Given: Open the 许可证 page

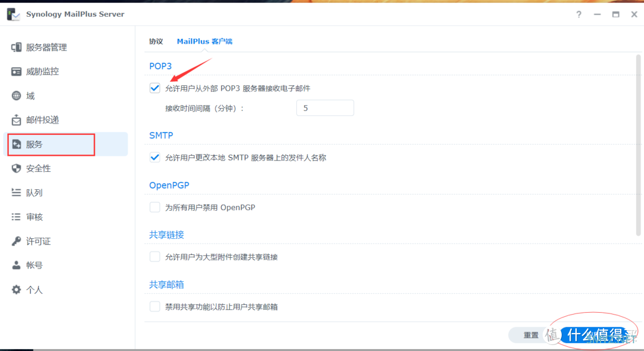Looking at the screenshot, I should [x=66, y=241].
